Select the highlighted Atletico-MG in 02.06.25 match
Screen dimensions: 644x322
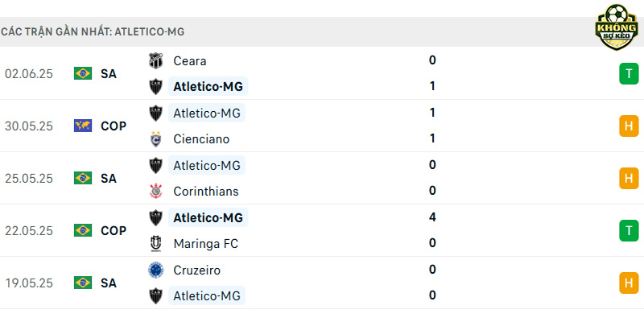pos(208,86)
